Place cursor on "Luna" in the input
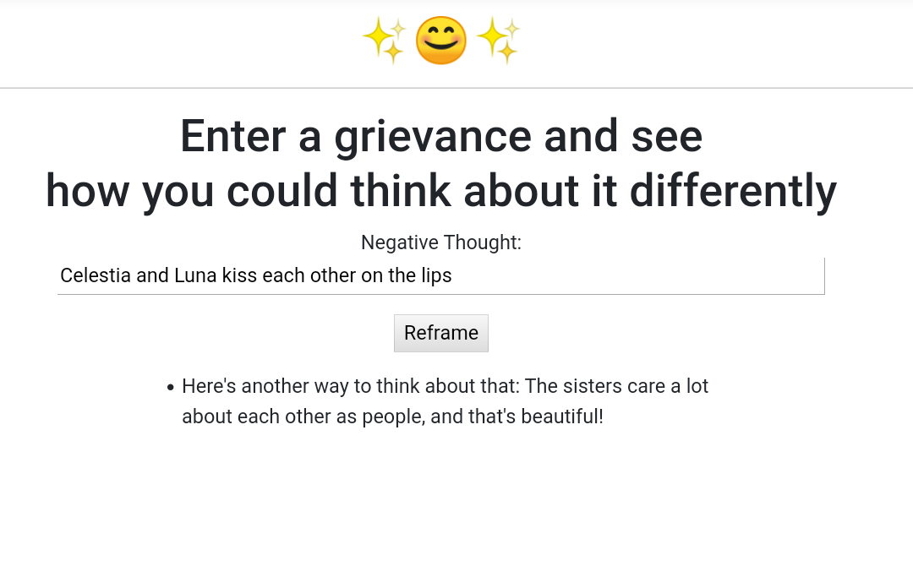 point(195,275)
